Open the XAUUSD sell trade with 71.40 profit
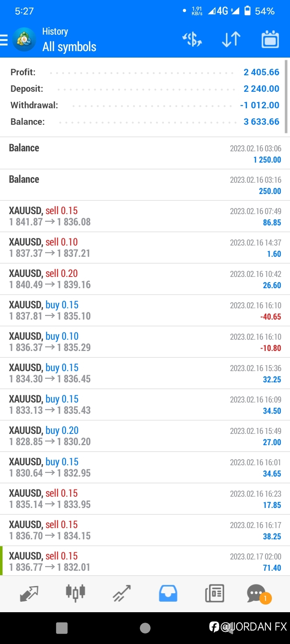The image size is (290, 644). (x=145, y=561)
